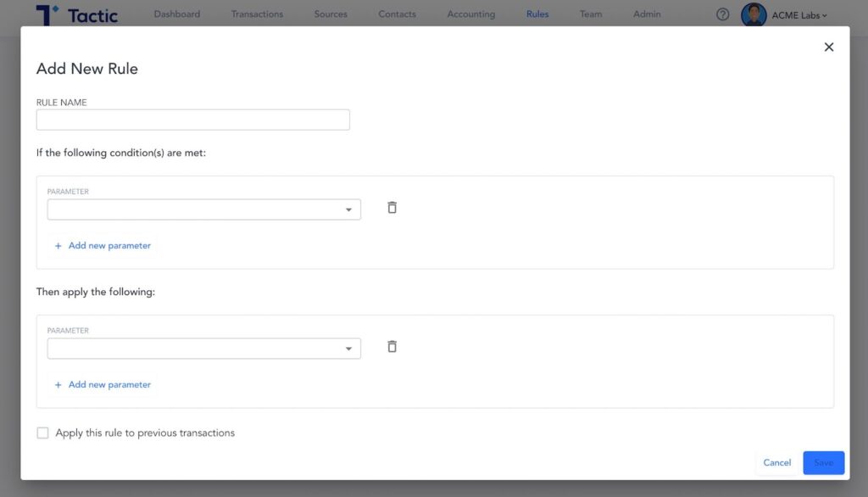Expand the ACME Labs account menu
This screenshot has height=497, width=868.
799,15
